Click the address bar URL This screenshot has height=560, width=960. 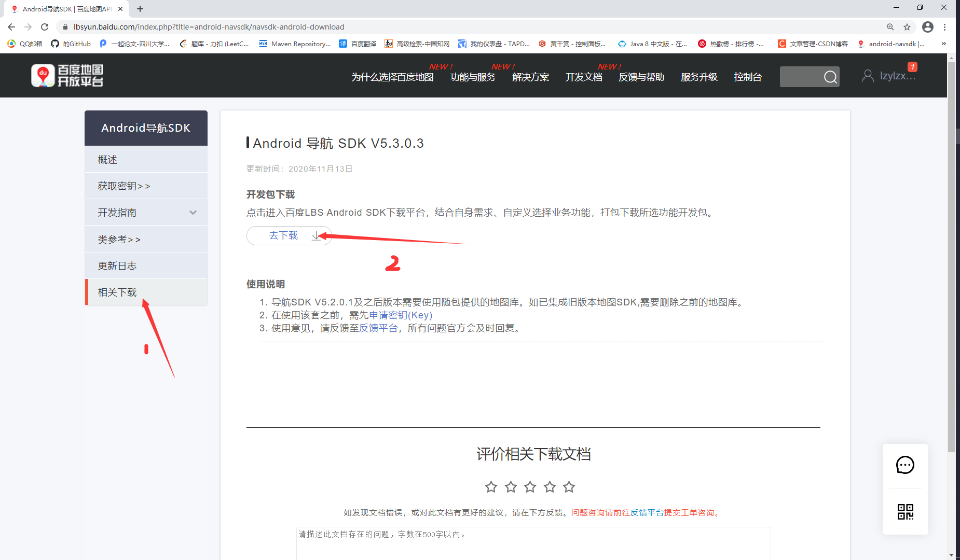pyautogui.click(x=209, y=27)
